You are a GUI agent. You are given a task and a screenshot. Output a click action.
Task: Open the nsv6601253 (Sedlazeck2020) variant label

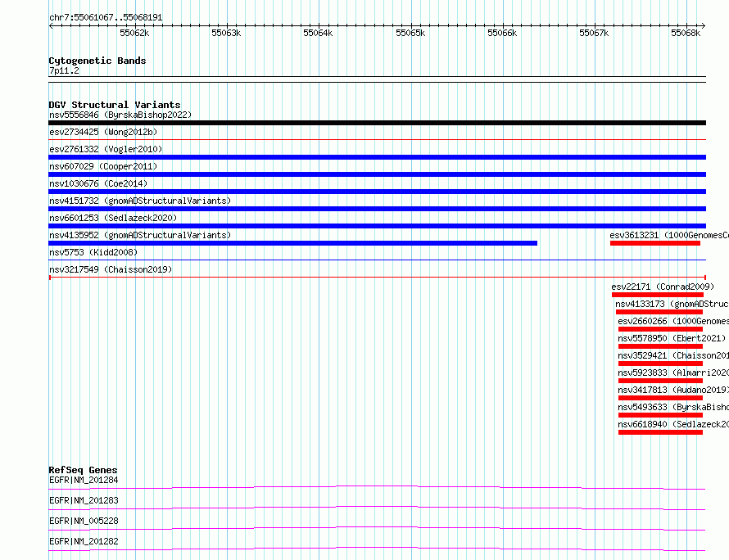coord(113,218)
